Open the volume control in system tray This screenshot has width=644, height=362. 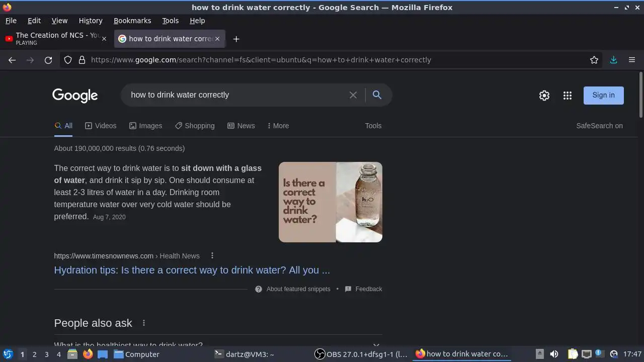coord(554,354)
